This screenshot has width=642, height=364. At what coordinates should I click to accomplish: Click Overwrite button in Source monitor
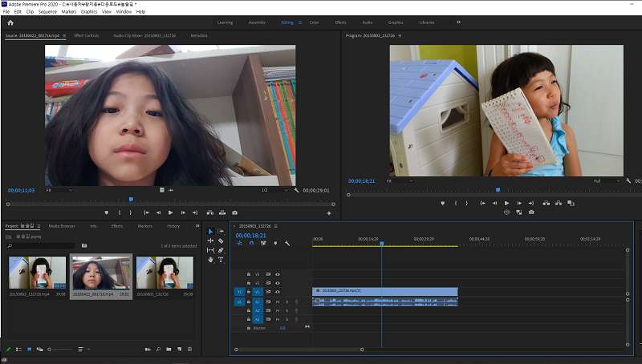point(222,212)
